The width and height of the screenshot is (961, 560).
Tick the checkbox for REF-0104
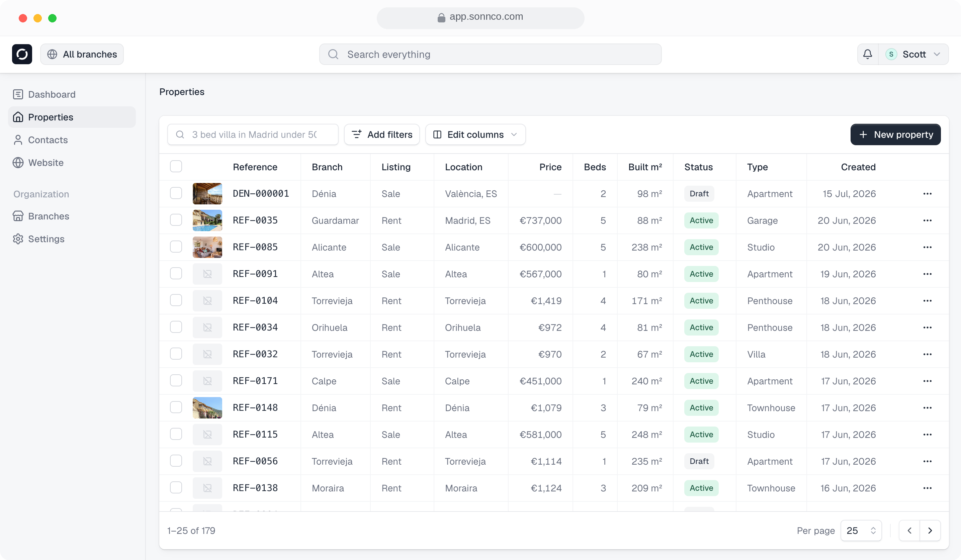pyautogui.click(x=176, y=300)
